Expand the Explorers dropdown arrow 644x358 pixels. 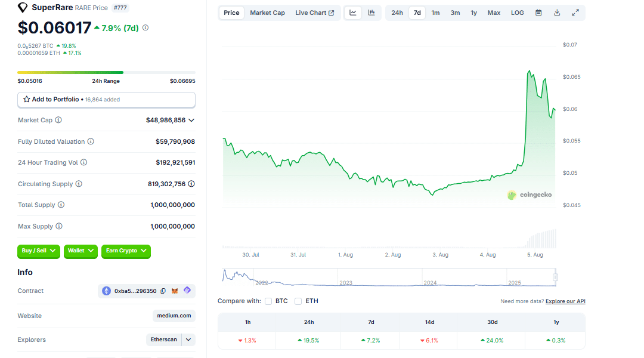[188, 340]
